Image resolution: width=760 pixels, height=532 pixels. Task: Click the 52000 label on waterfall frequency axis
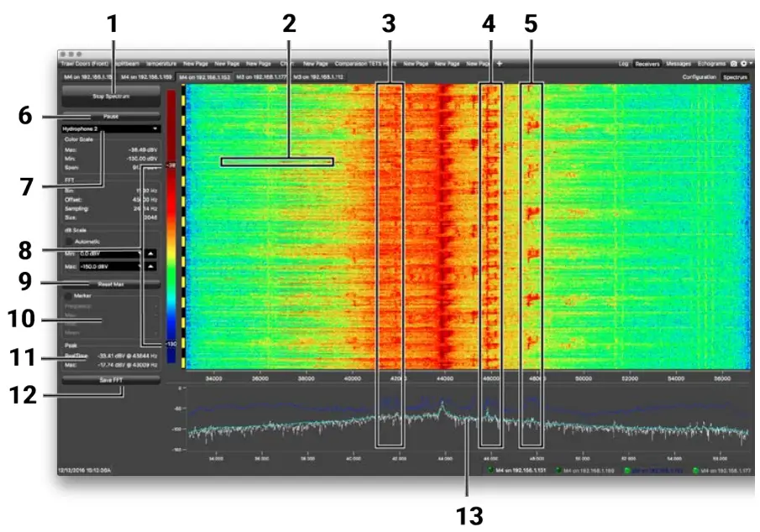click(x=630, y=378)
